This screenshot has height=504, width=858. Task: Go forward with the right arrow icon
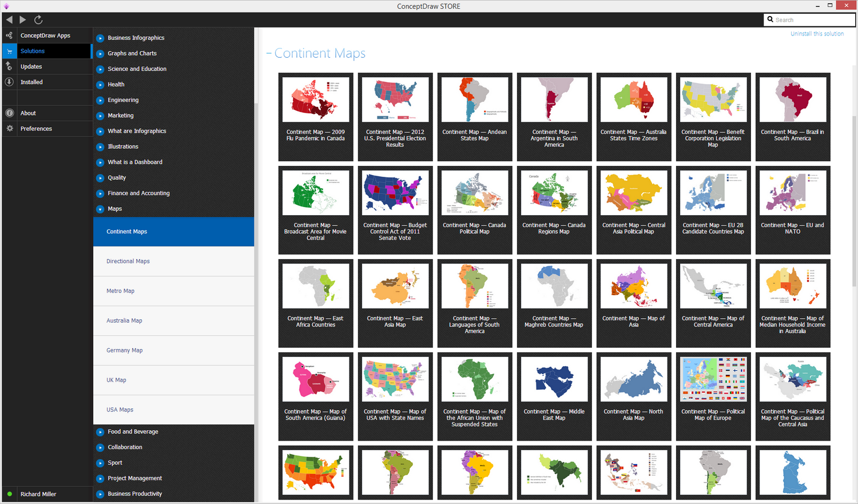[x=23, y=19]
